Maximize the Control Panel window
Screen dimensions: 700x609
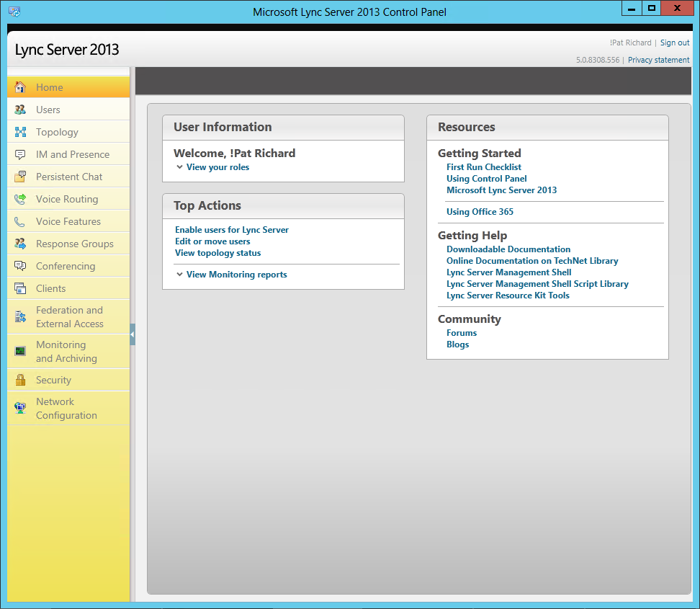click(652, 9)
